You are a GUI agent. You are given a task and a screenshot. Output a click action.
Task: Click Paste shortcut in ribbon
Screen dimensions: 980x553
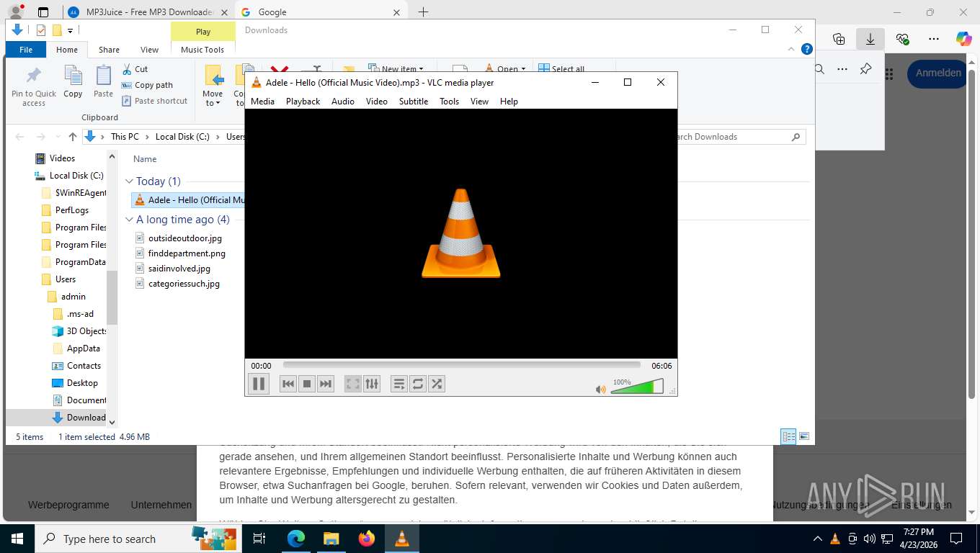(x=155, y=101)
